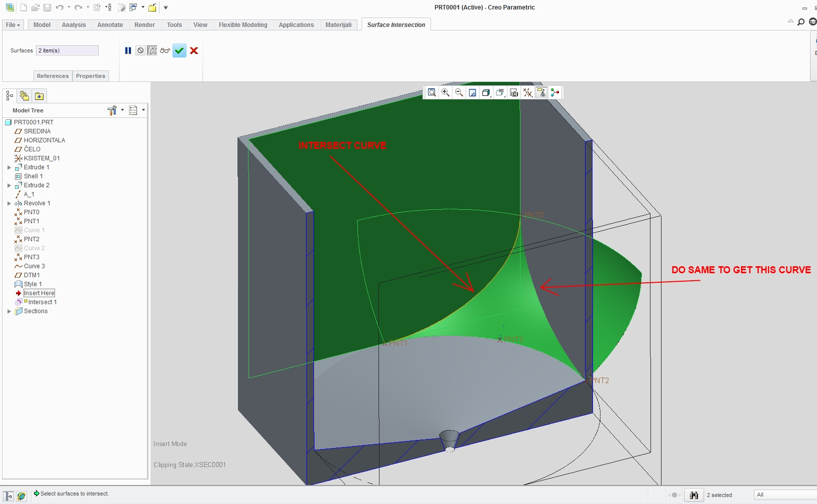Toggle the attached preview button
The width and height of the screenshot is (817, 504).
click(x=152, y=50)
